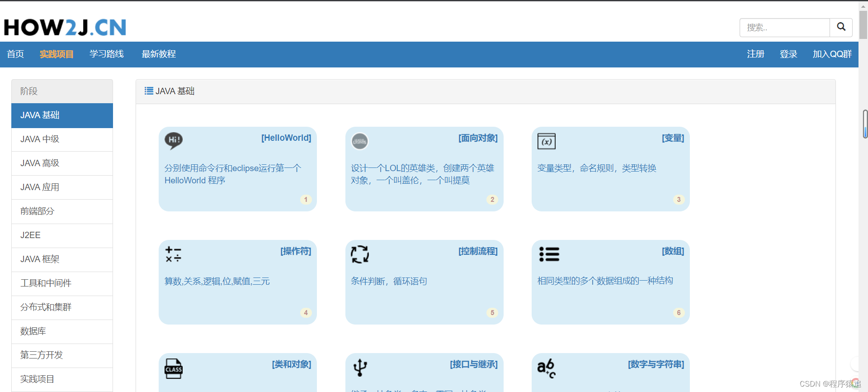Click the round gray object-oriented icon
Image resolution: width=868 pixels, height=392 pixels.
tap(360, 141)
